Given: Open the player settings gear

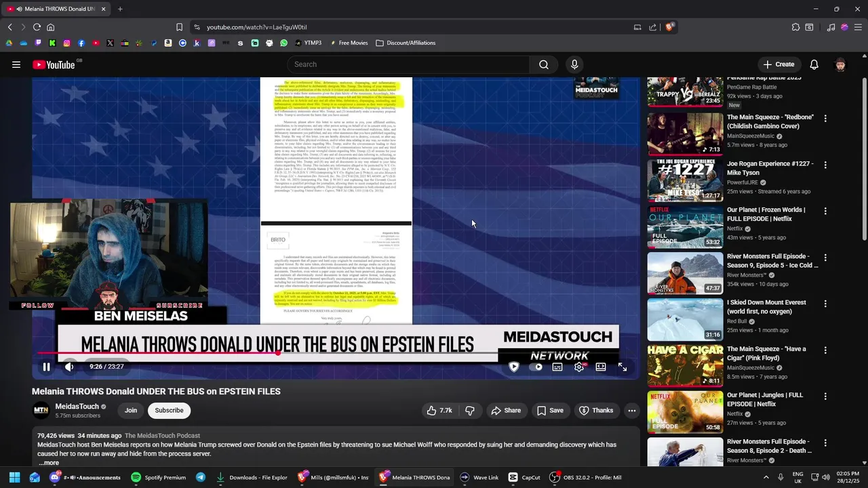Looking at the screenshot, I should click(x=579, y=367).
